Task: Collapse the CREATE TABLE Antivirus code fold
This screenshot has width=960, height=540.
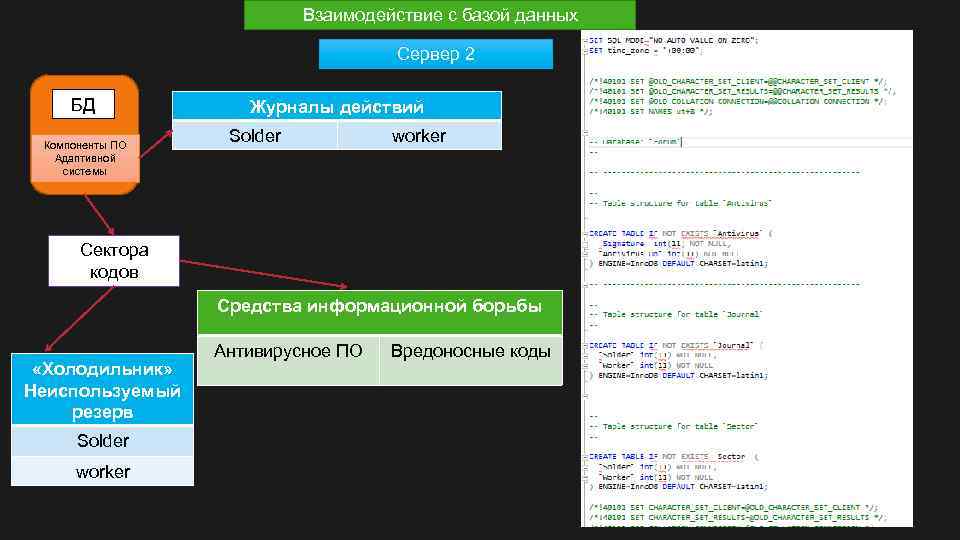Action: pyautogui.click(x=585, y=233)
